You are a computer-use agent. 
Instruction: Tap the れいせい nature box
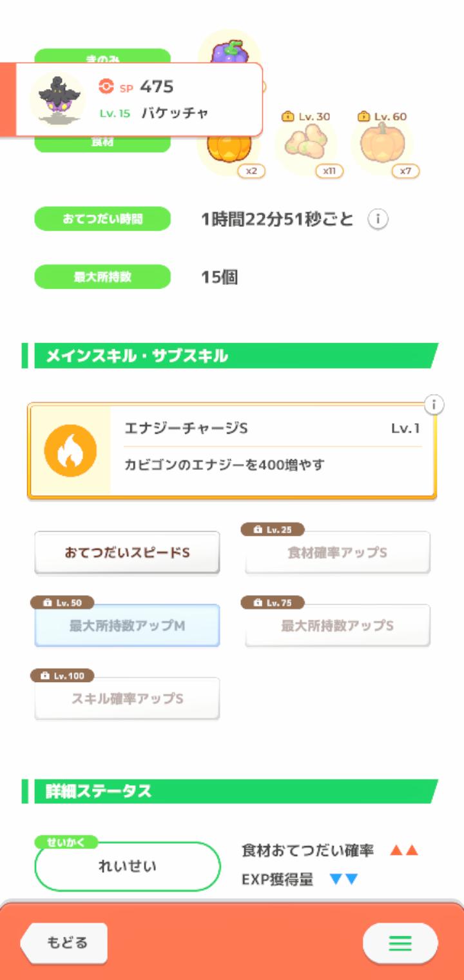pos(127,867)
